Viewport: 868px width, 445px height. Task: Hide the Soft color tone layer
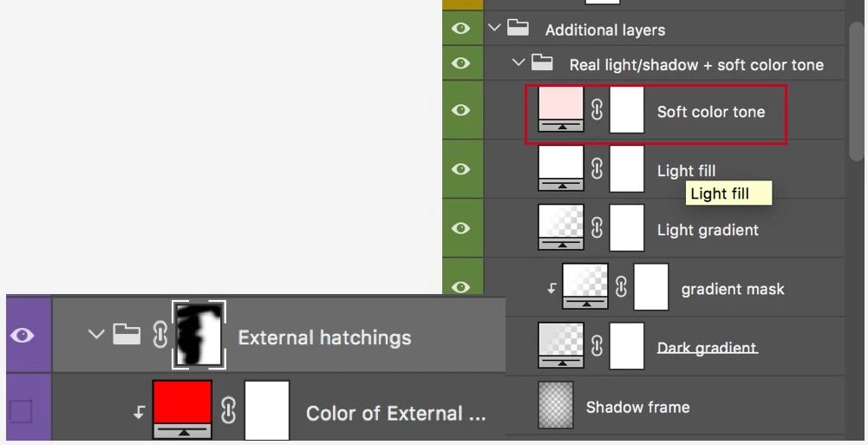(x=461, y=110)
